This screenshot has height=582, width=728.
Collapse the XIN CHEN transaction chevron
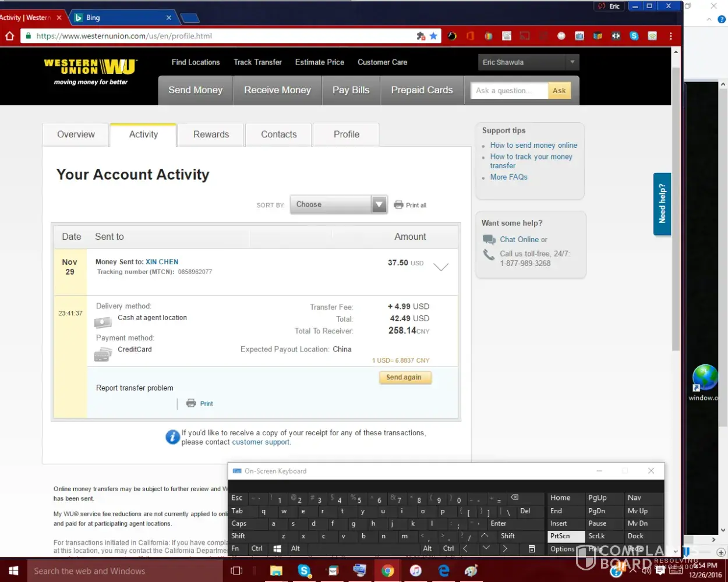click(441, 267)
